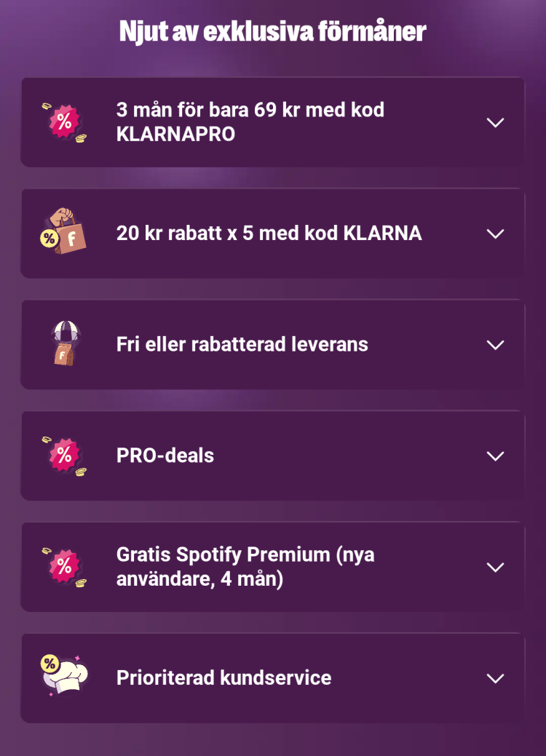Viewport: 546px width, 756px height.
Task: Click the percent badge icon beside Spotify Premium
Action: tap(64, 567)
